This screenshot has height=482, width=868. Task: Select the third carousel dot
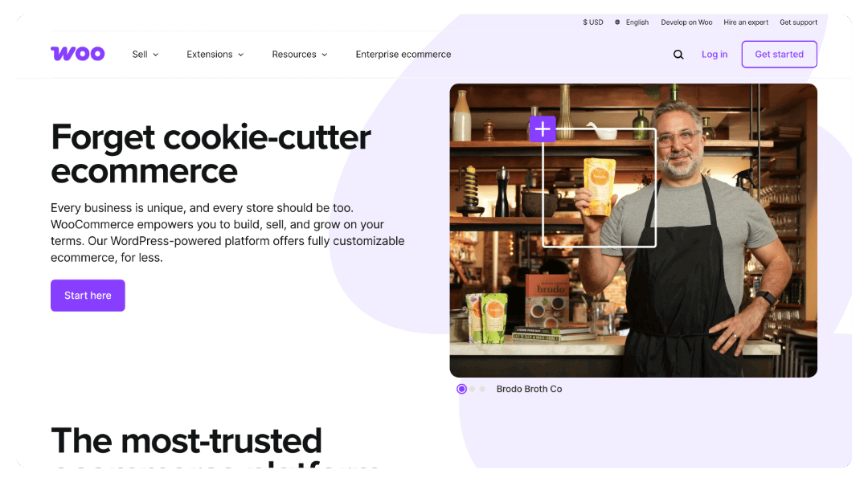coord(482,389)
